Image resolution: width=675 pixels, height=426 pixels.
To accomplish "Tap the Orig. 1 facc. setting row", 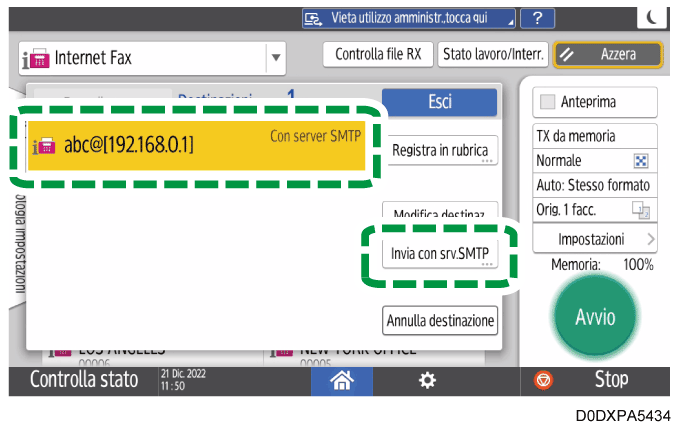I will coord(595,210).
